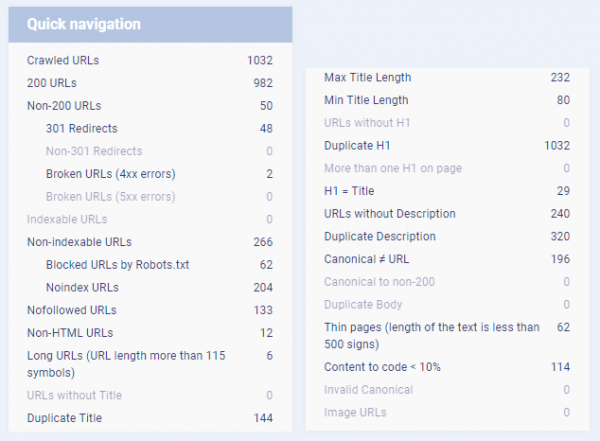Select Non-HTML URLs item
The height and width of the screenshot is (441, 600).
point(69,333)
